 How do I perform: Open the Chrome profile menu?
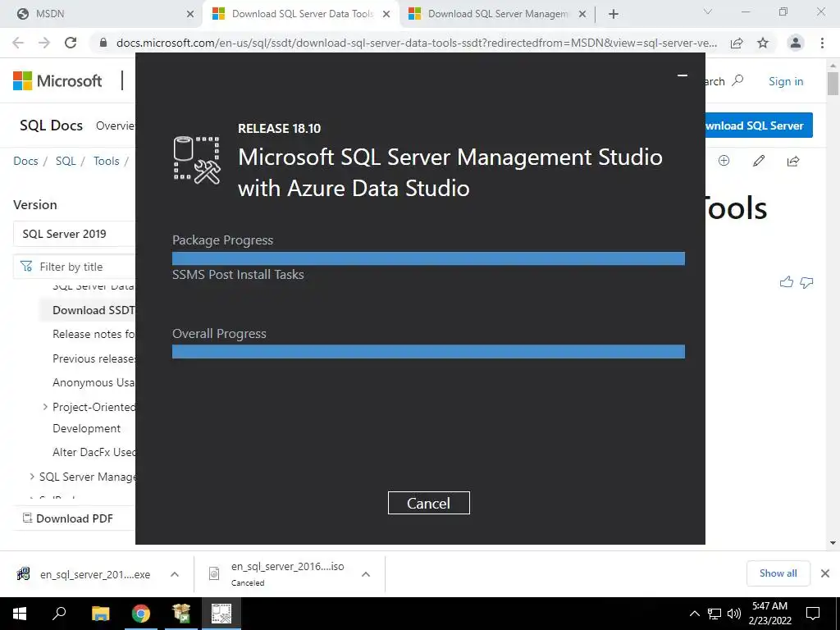click(796, 43)
